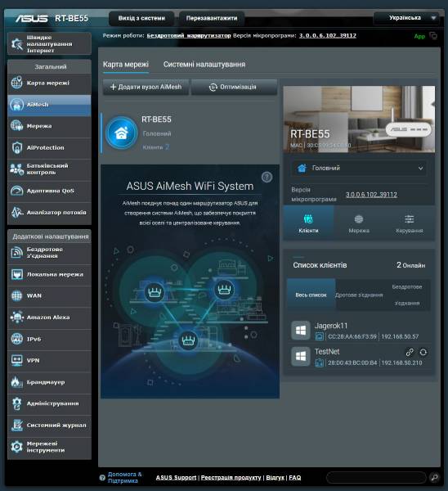
Task: Switch to the Системні налаштування tab
Action: (x=204, y=65)
